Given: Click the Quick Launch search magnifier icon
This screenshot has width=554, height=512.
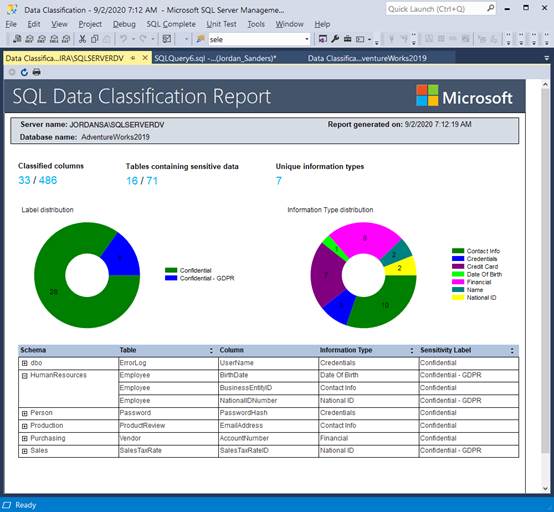Looking at the screenshot, I should click(490, 8).
